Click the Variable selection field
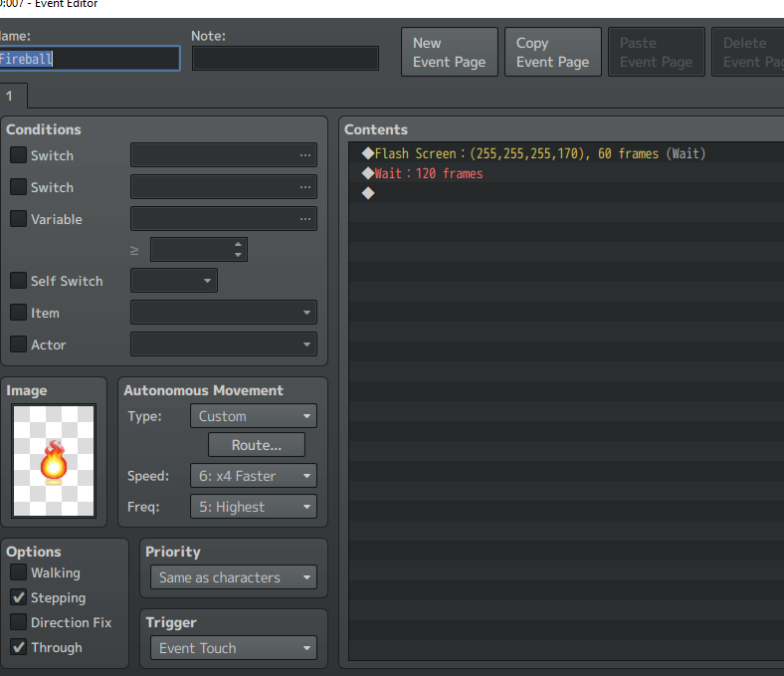 224,219
